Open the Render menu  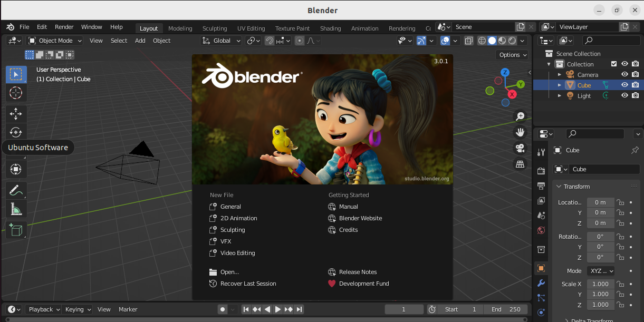tap(64, 27)
